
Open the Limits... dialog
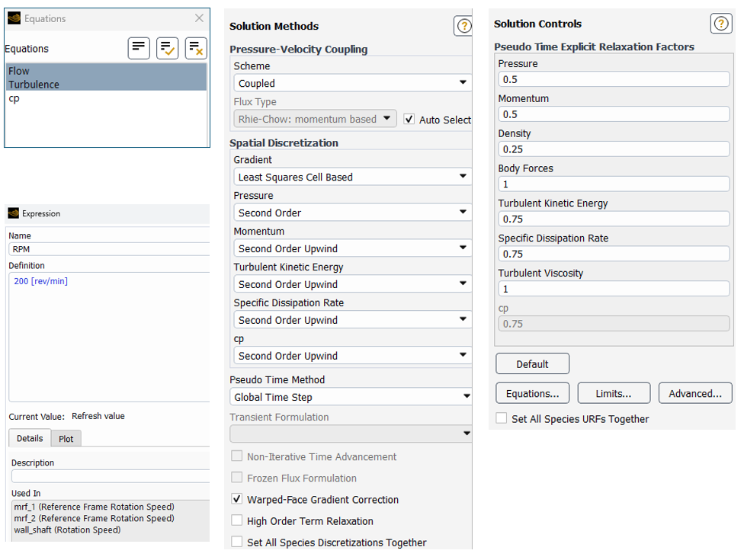614,394
